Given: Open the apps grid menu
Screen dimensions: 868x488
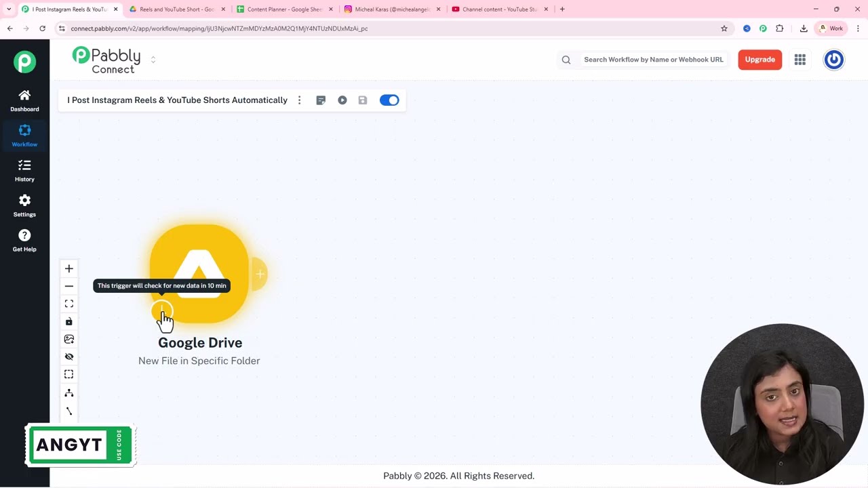Looking at the screenshot, I should point(800,60).
